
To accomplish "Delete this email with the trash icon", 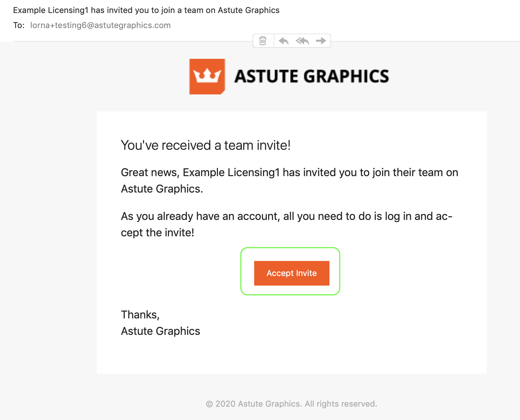I will click(x=263, y=41).
